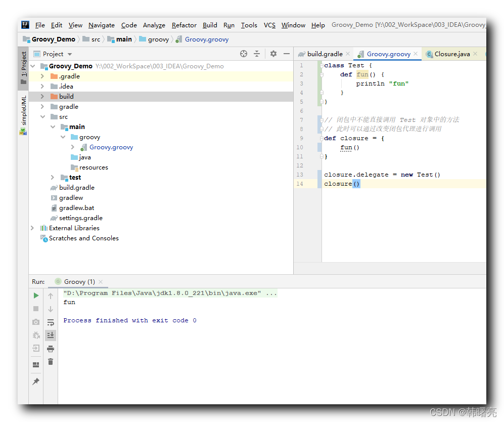Select gradlew file in tree
Screen dimensions: 504x422
tap(71, 197)
